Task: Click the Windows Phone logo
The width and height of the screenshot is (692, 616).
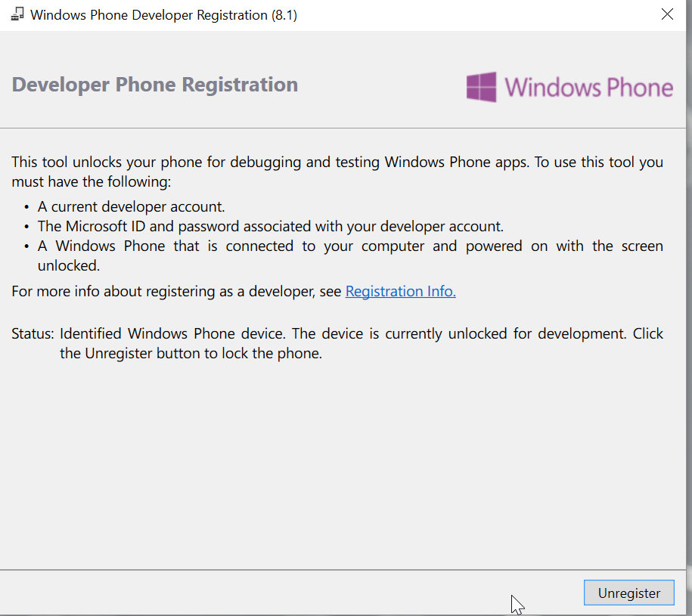Action: 569,87
